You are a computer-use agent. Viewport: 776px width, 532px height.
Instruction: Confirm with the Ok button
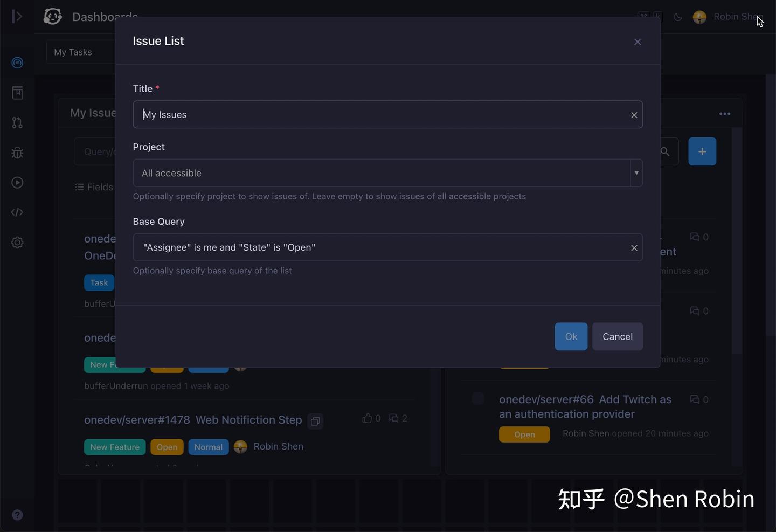point(571,336)
